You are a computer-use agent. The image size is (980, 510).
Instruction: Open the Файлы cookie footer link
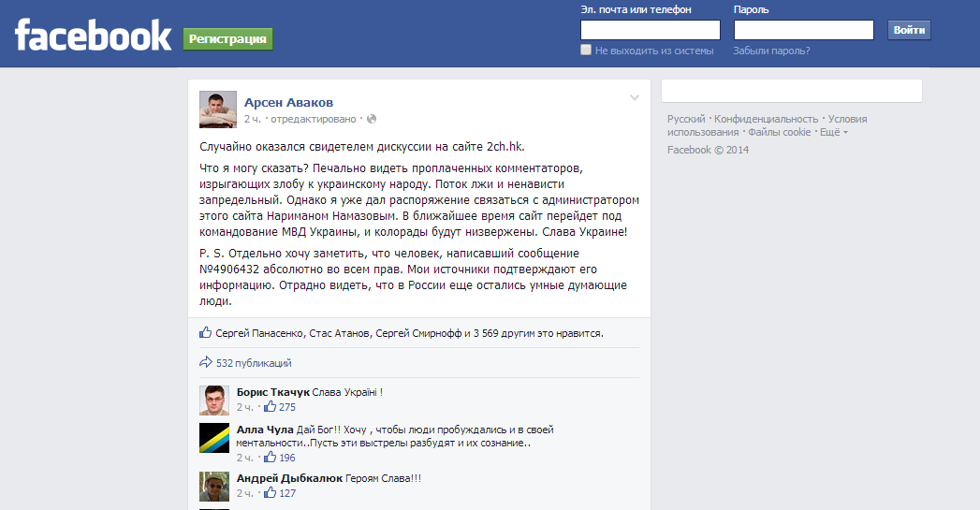click(780, 132)
